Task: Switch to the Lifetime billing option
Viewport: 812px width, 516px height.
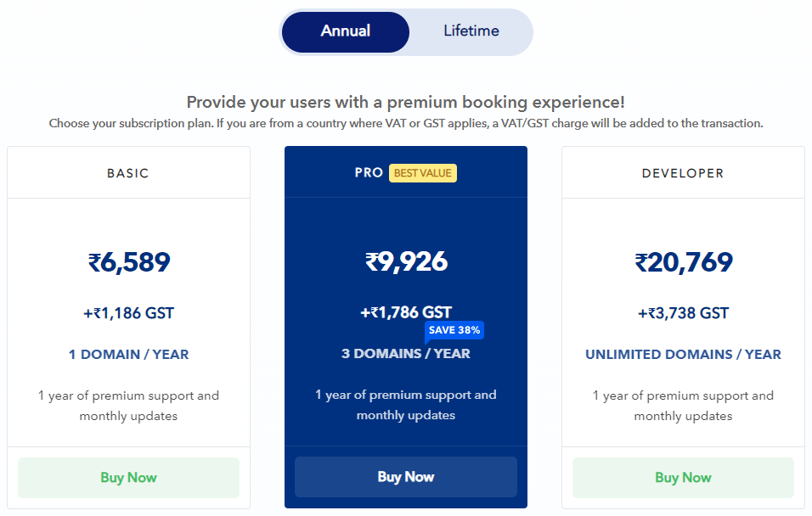Action: tap(471, 31)
